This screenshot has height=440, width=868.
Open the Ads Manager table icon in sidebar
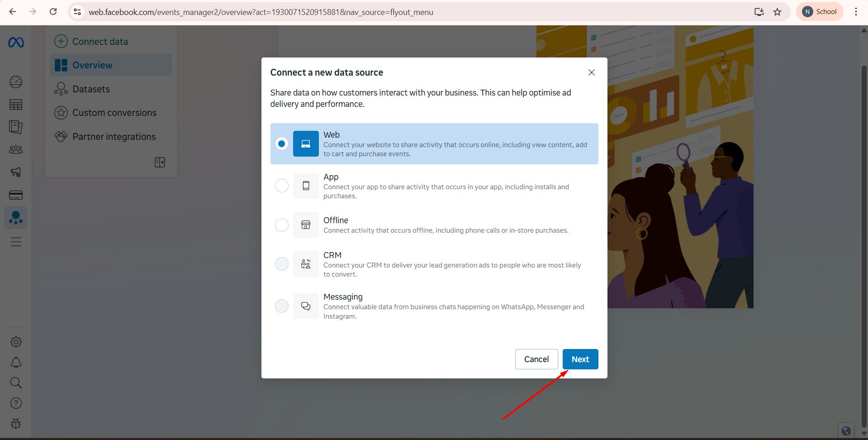pos(16,105)
